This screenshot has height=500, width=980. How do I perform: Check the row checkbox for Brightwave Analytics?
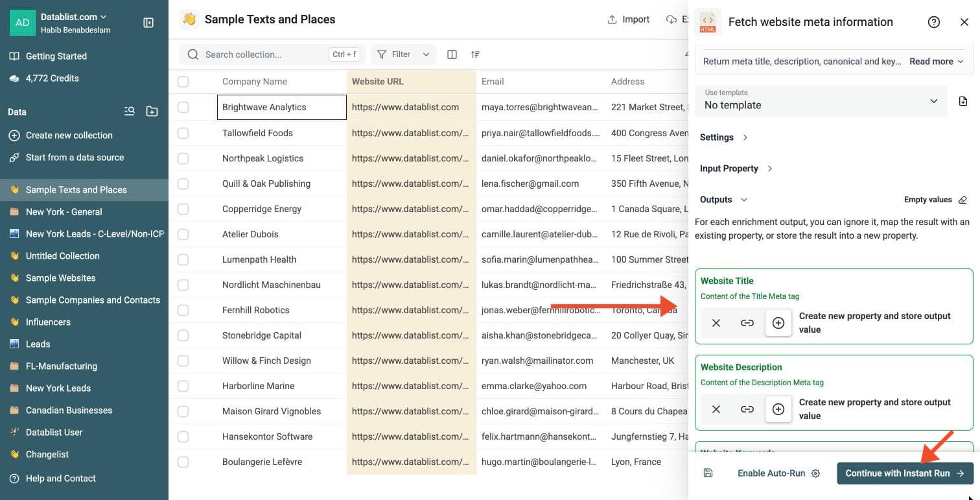[x=183, y=107]
